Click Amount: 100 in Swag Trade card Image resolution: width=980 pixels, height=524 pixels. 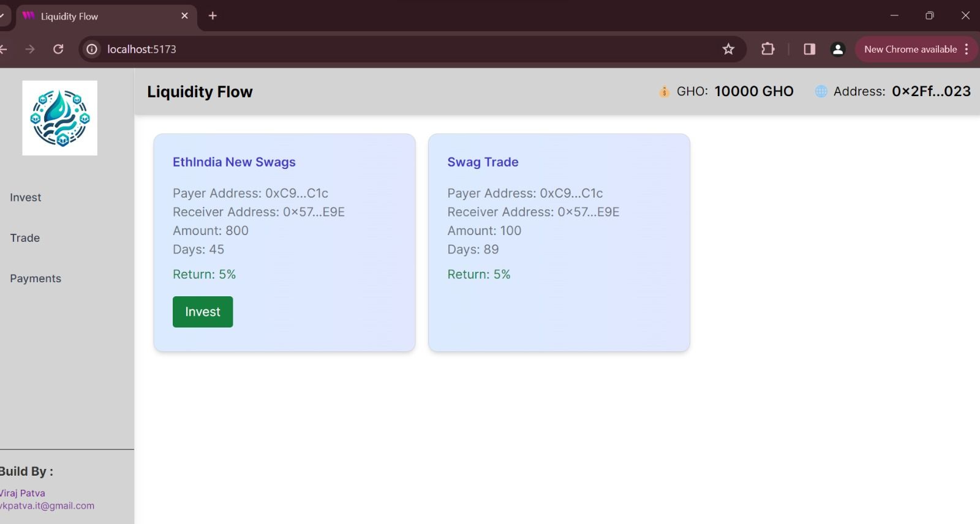484,231
